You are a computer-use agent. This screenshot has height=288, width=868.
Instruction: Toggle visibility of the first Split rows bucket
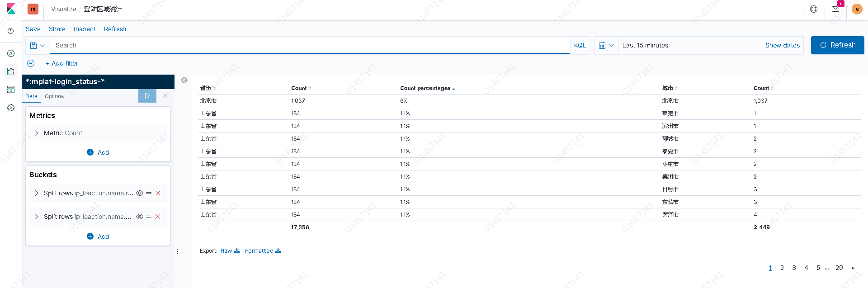[x=140, y=193]
